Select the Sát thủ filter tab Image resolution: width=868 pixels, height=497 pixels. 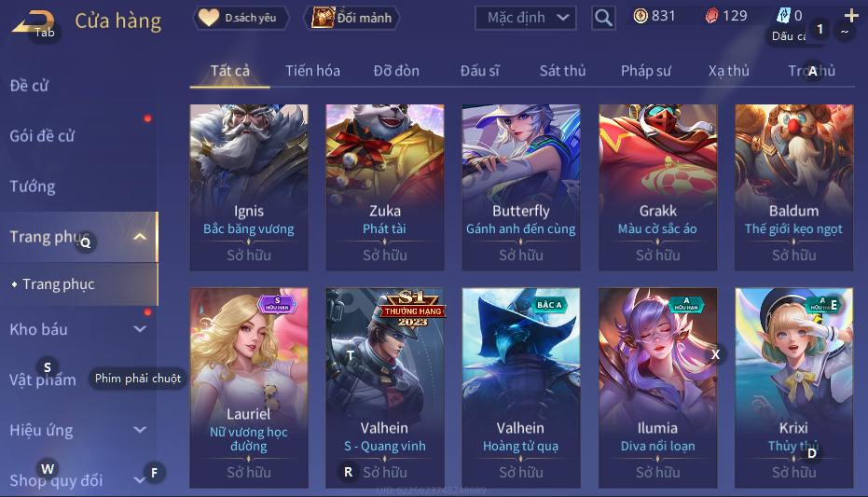[x=562, y=71]
